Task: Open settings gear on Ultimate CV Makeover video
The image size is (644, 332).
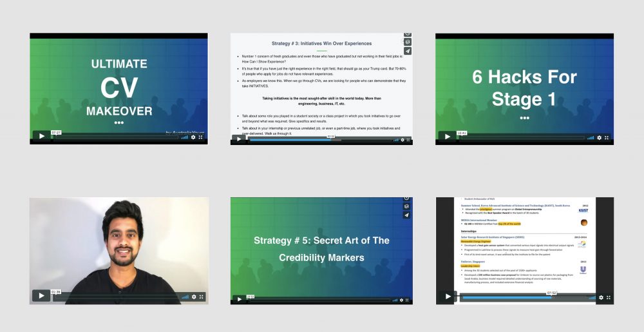Action: 193,137
